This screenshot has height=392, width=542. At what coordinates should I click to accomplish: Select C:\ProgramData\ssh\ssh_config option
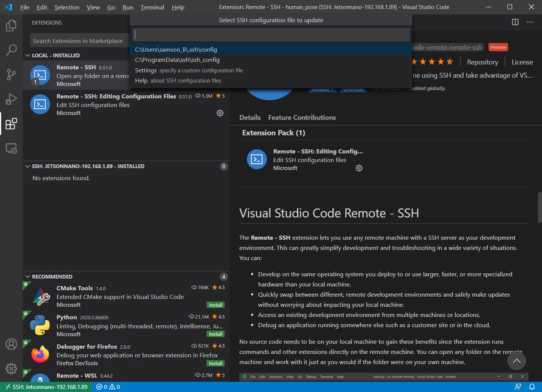[x=271, y=60]
